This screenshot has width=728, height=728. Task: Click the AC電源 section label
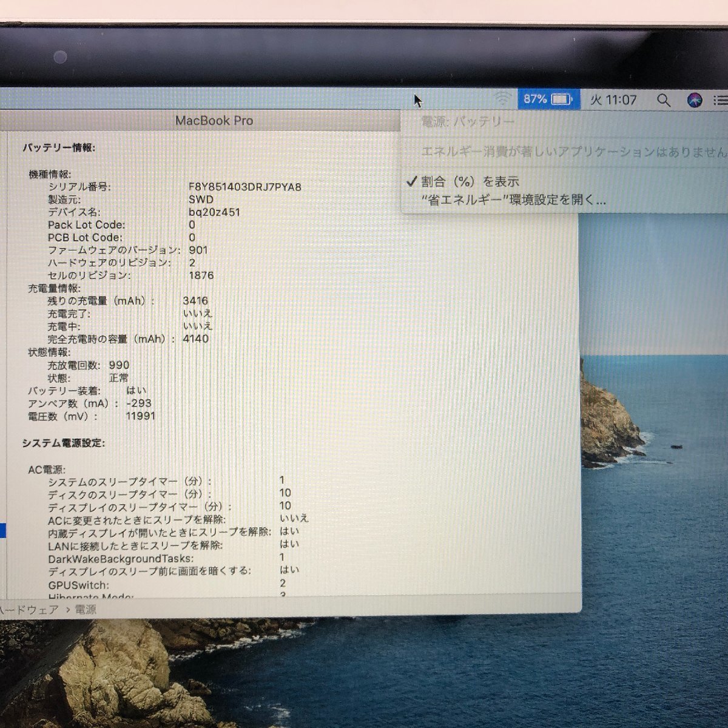[x=47, y=470]
